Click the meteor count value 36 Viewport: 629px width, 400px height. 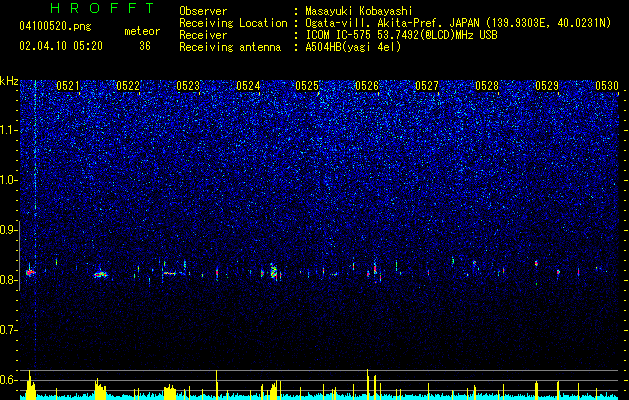145,46
